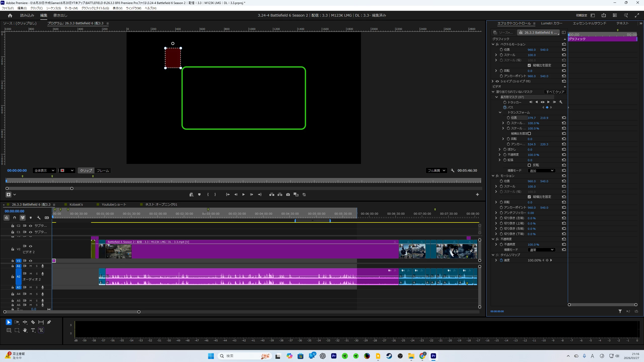Viewport: 644px width, 362px height.
Task: Select the Type tool
Action: [x=33, y=330]
